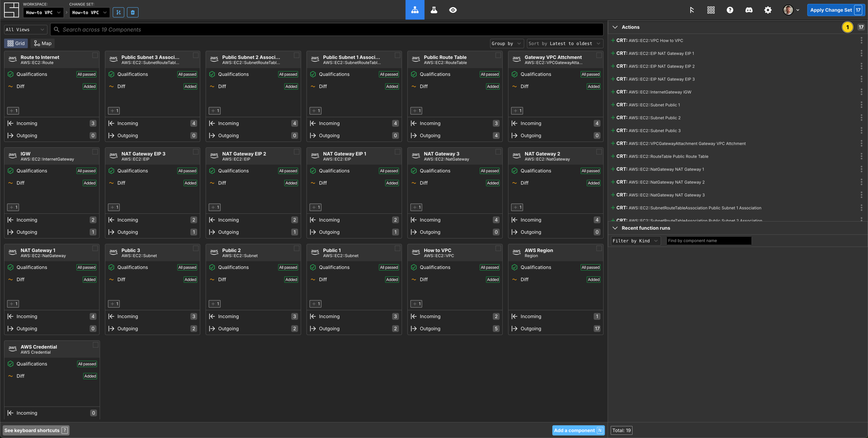The width and height of the screenshot is (868, 438).
Task: Click the Outgoing arrow icon on AWS Region
Action: point(515,329)
